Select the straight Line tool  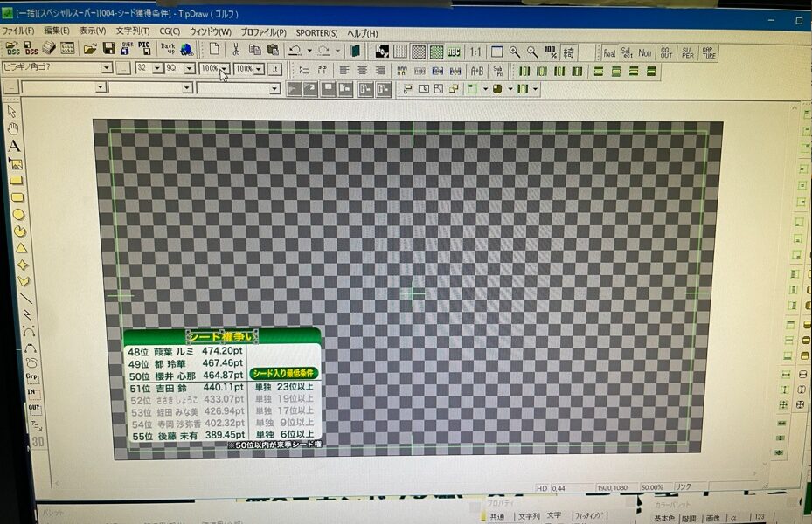pyautogui.click(x=24, y=298)
